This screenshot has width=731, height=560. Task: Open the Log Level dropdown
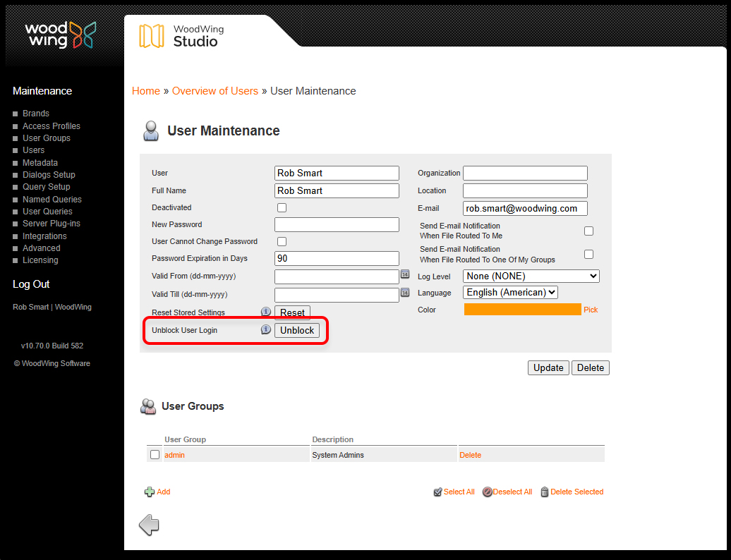coord(531,276)
